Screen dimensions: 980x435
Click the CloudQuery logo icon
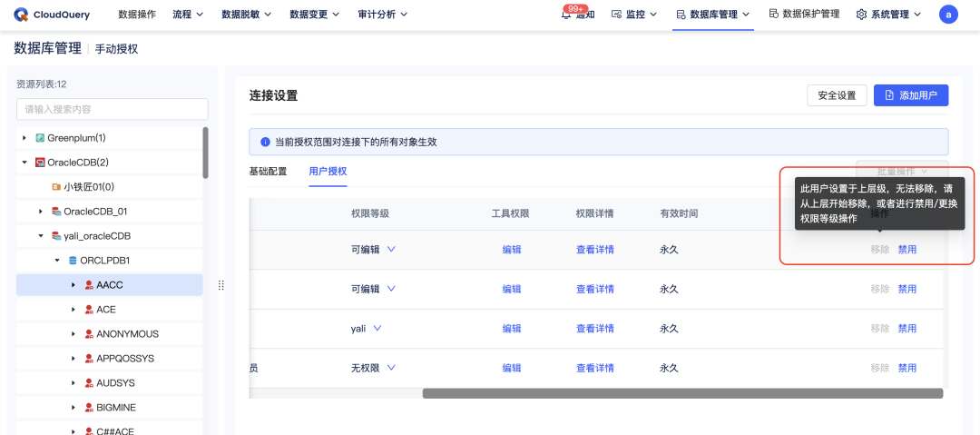(x=21, y=15)
